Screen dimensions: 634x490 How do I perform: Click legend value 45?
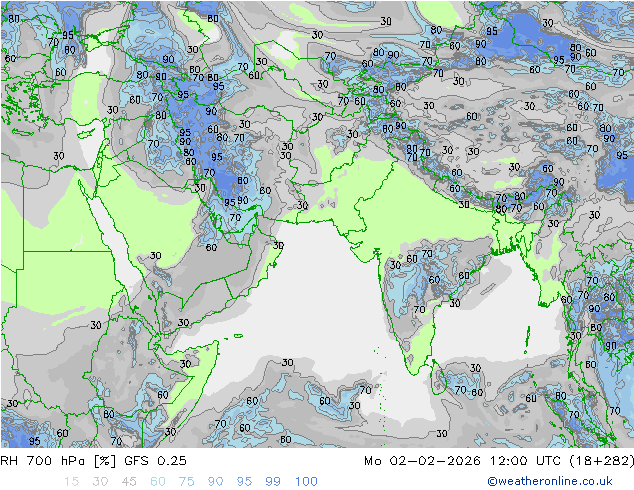click(129, 482)
